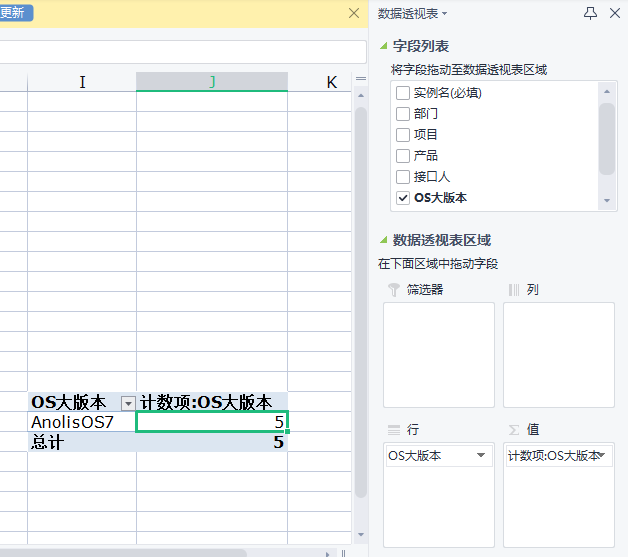Image resolution: width=628 pixels, height=557 pixels.
Task: Click the 值 sigma icon
Action: pos(514,429)
